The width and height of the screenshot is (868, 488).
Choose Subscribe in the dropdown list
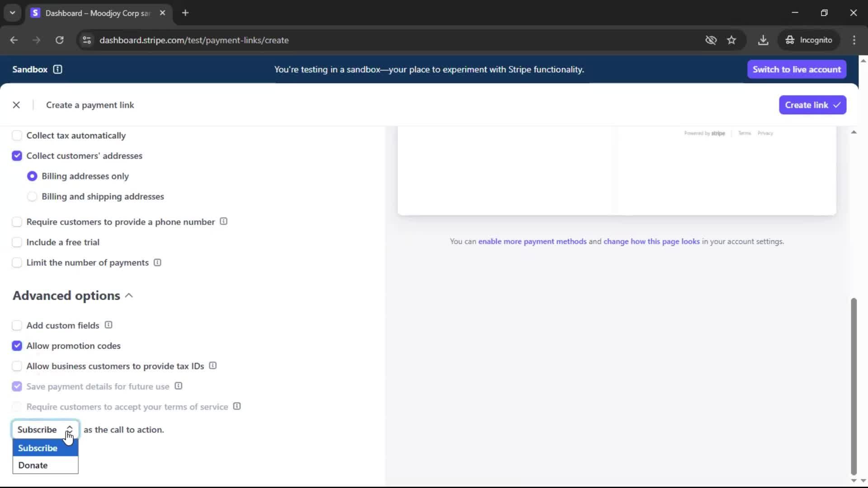tap(38, 448)
